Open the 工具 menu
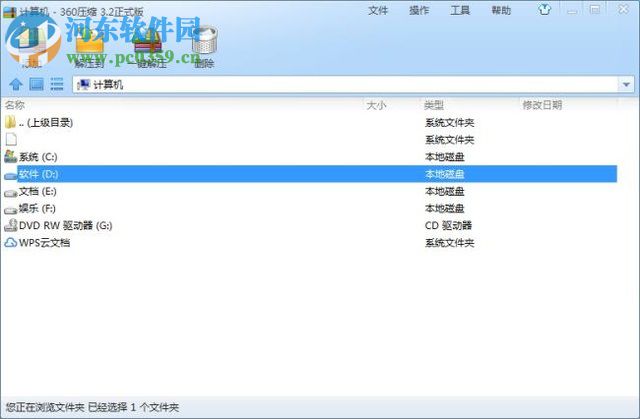The image size is (640, 419). click(460, 10)
